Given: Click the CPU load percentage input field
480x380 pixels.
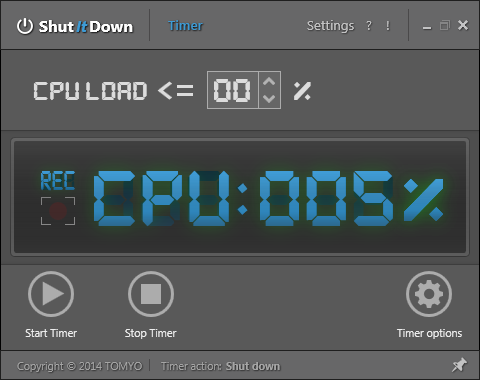Looking at the screenshot, I should pyautogui.click(x=233, y=90).
